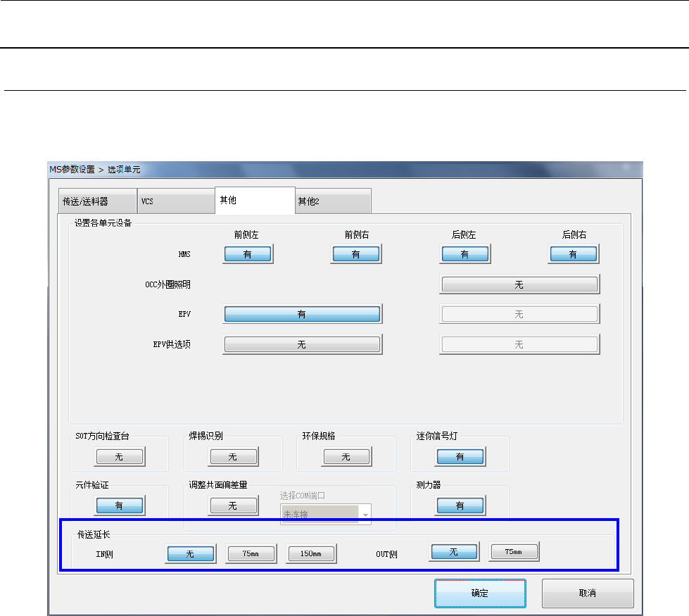
Task: Toggle SOT方向检查台 setting
Action: pos(120,456)
